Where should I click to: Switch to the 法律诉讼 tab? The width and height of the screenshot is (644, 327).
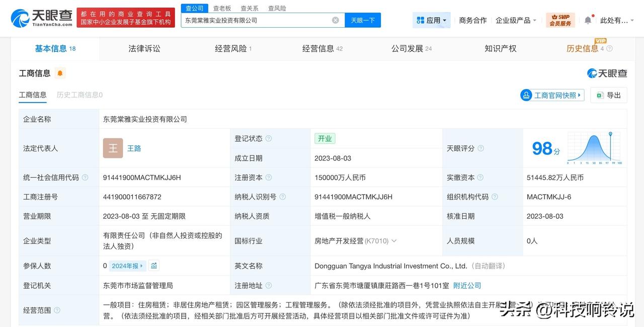(x=144, y=48)
